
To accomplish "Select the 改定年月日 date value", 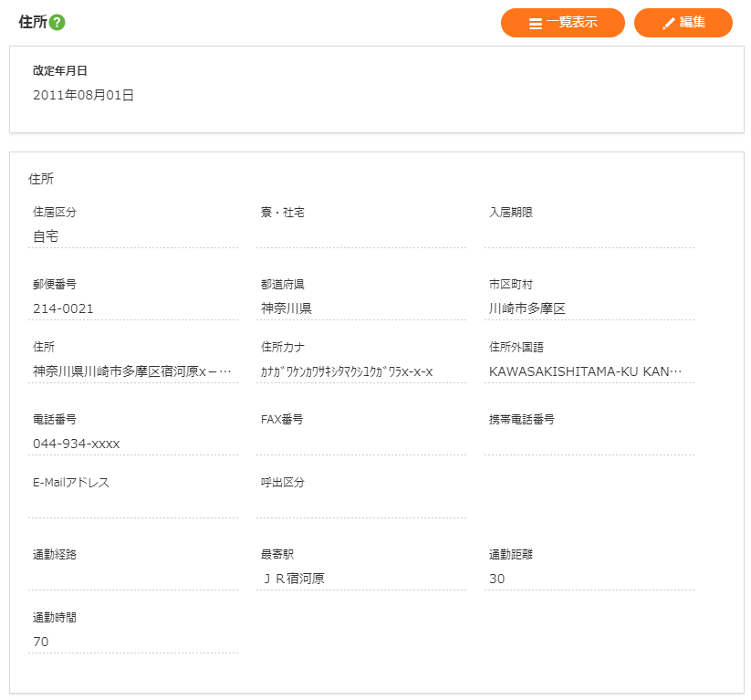I will [84, 95].
